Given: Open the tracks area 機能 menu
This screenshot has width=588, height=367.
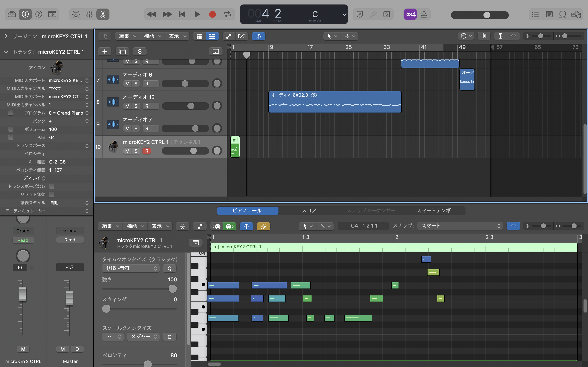Looking at the screenshot, I should [152, 36].
